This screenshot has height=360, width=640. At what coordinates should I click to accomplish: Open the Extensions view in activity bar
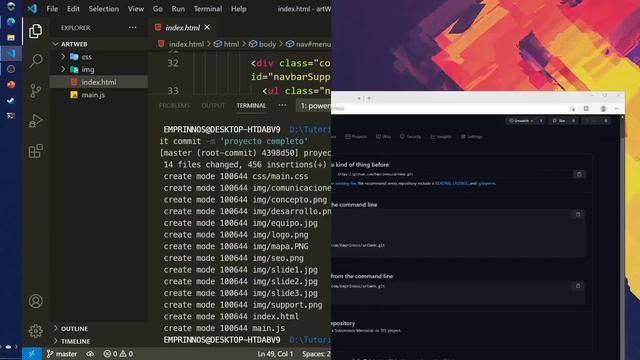coord(36,151)
